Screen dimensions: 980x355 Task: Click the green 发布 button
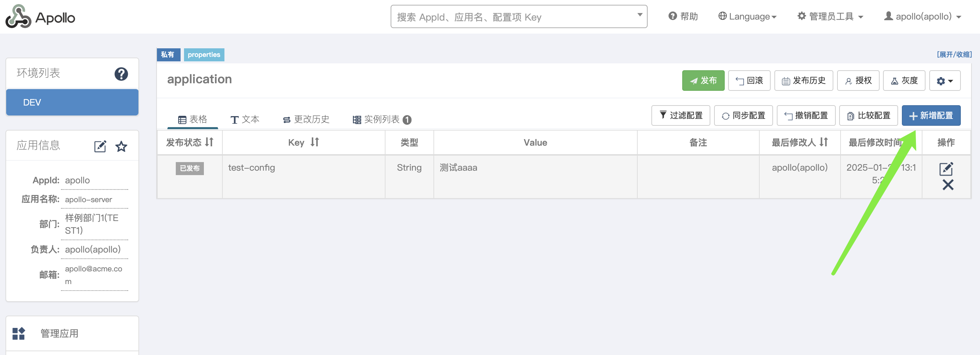pyautogui.click(x=703, y=81)
